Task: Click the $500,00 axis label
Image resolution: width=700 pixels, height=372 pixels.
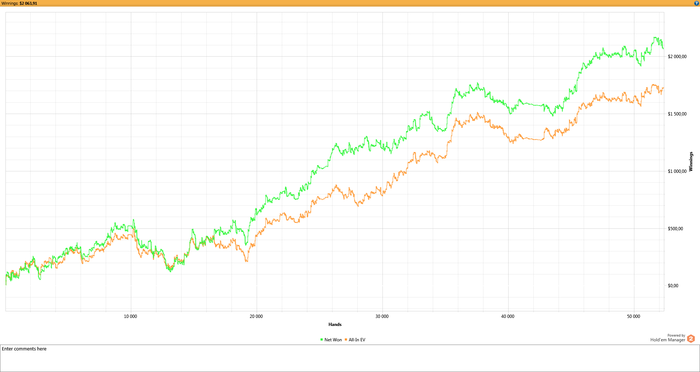Action: (x=675, y=229)
